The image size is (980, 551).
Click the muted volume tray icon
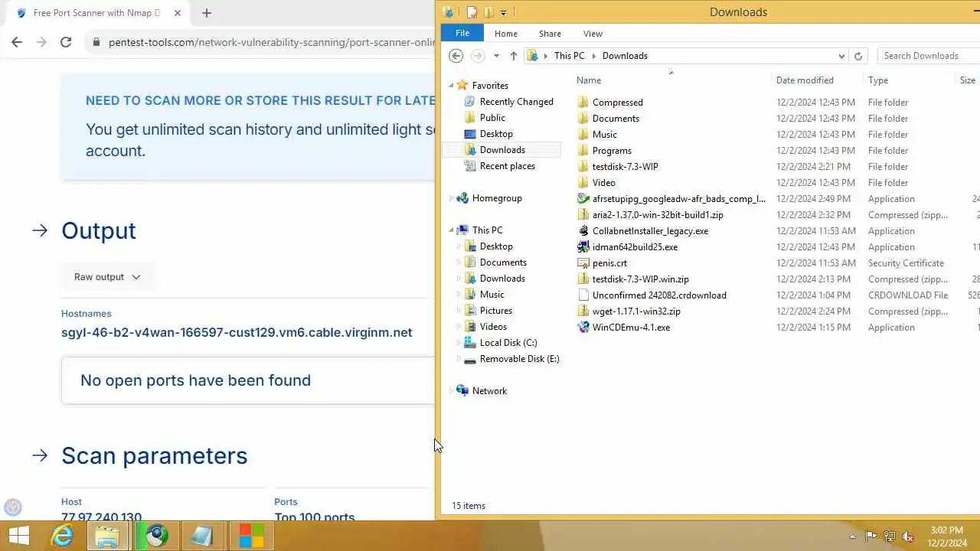point(908,536)
